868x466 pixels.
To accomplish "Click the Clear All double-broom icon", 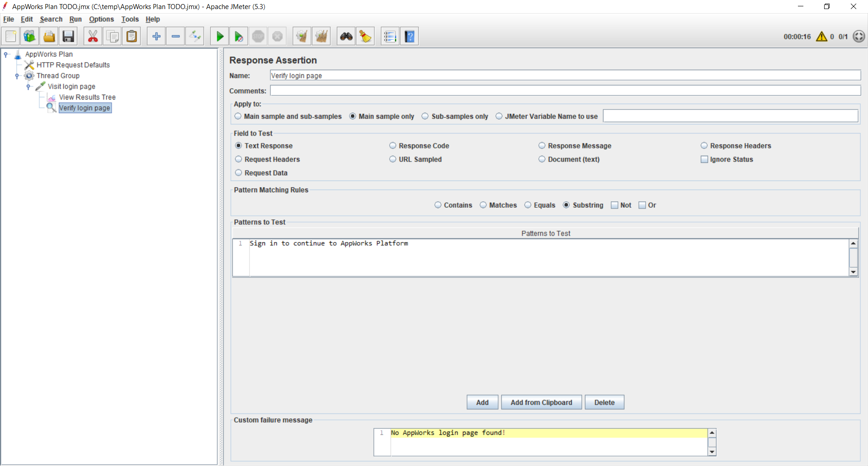I will [x=321, y=37].
